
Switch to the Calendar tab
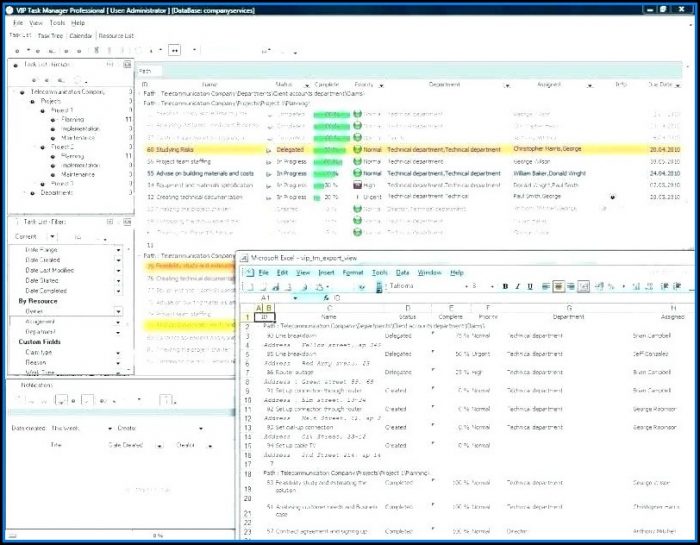[x=80, y=36]
